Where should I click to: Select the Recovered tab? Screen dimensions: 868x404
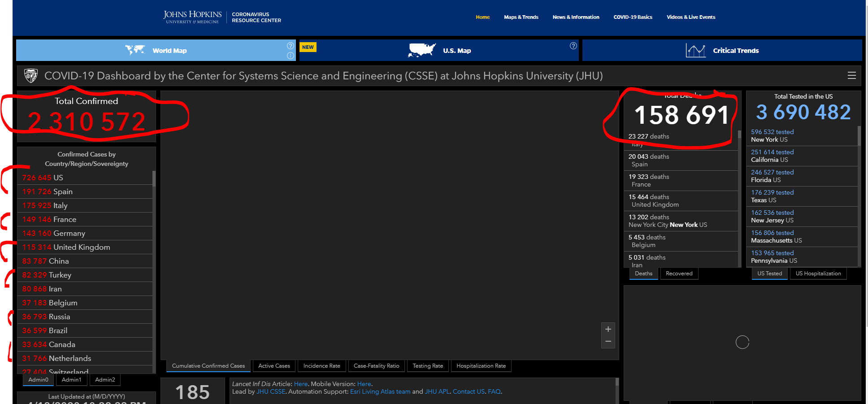click(x=679, y=274)
